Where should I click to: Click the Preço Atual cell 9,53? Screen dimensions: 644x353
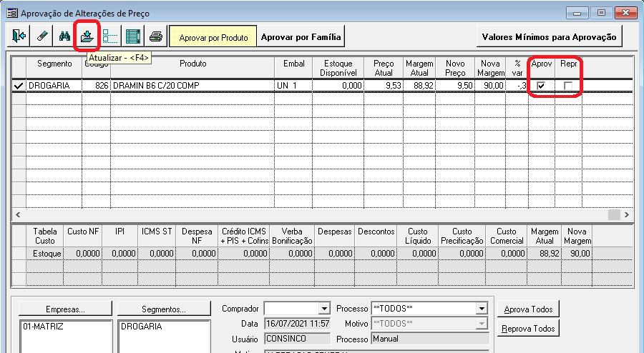pos(384,86)
